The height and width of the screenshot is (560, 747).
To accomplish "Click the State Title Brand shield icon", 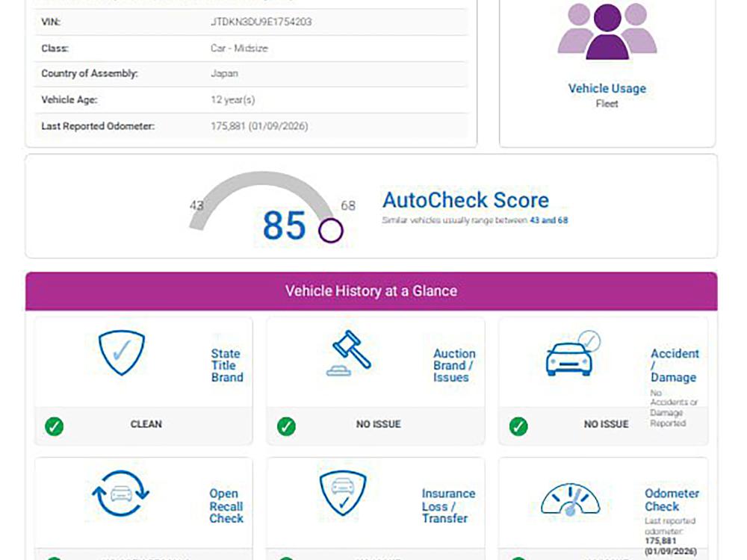I will pyautogui.click(x=122, y=352).
